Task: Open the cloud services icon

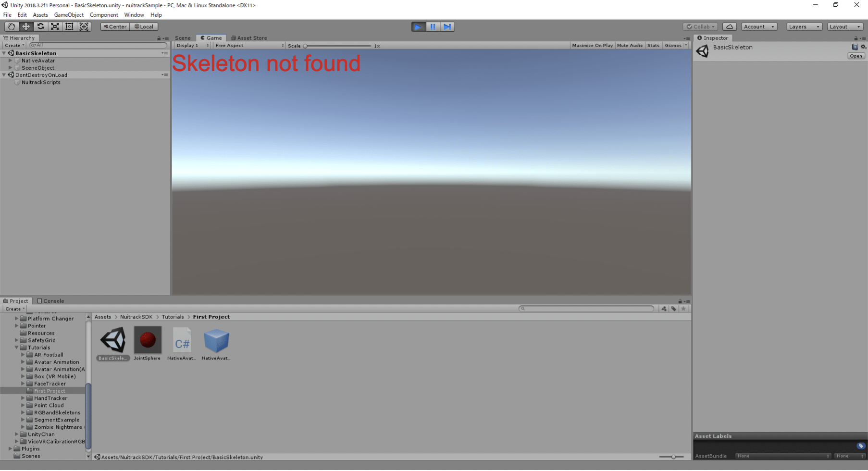Action: 729,27
